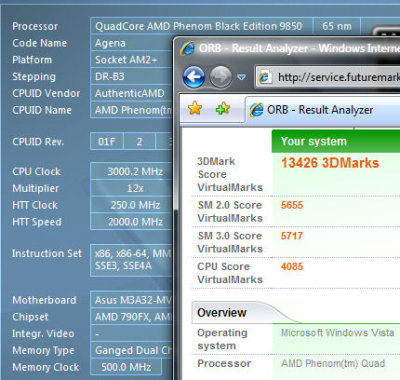The height and width of the screenshot is (380, 400).
Task: Click the greyed Forward arrow button
Action: tap(221, 77)
